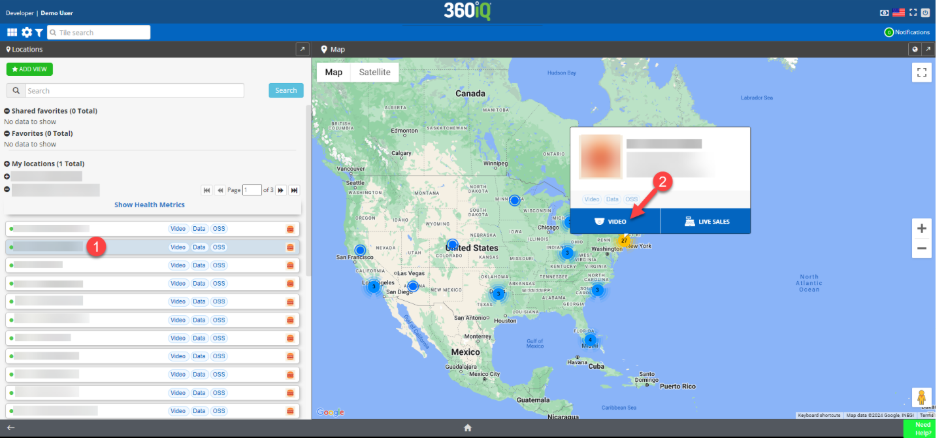Select the US flag language icon
This screenshot has width=936, height=438.
(898, 11)
